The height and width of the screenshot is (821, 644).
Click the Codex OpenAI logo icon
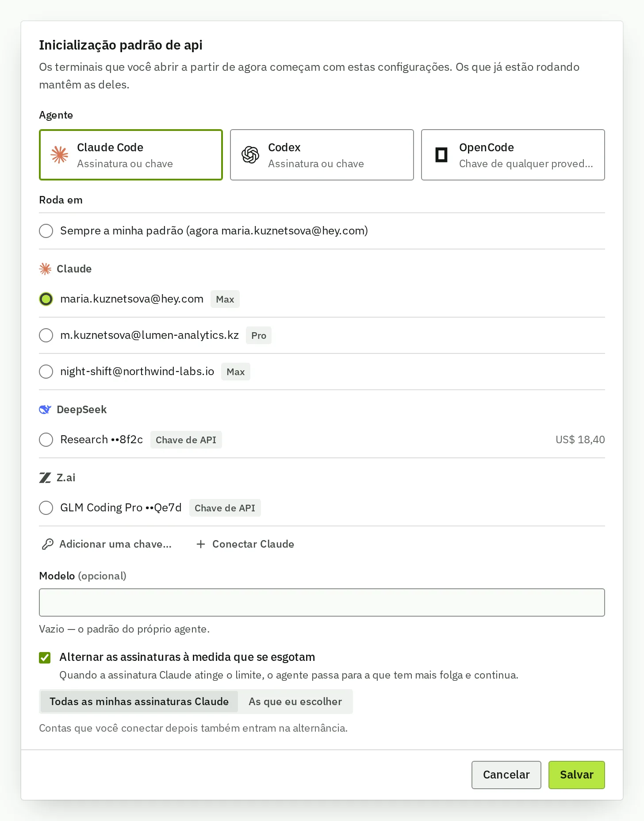[x=250, y=155]
